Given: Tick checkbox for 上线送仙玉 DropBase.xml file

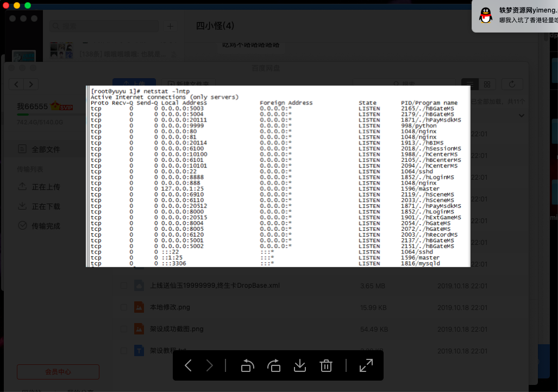Looking at the screenshot, I should (124, 286).
